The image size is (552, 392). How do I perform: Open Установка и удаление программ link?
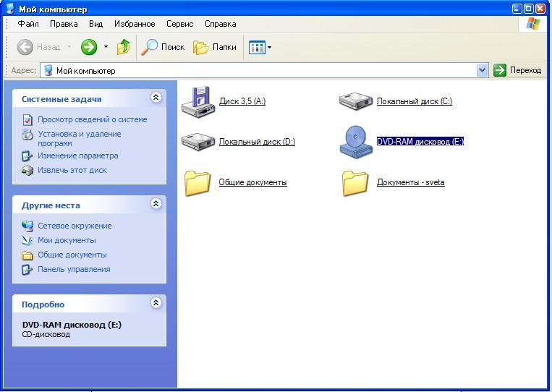(79, 139)
